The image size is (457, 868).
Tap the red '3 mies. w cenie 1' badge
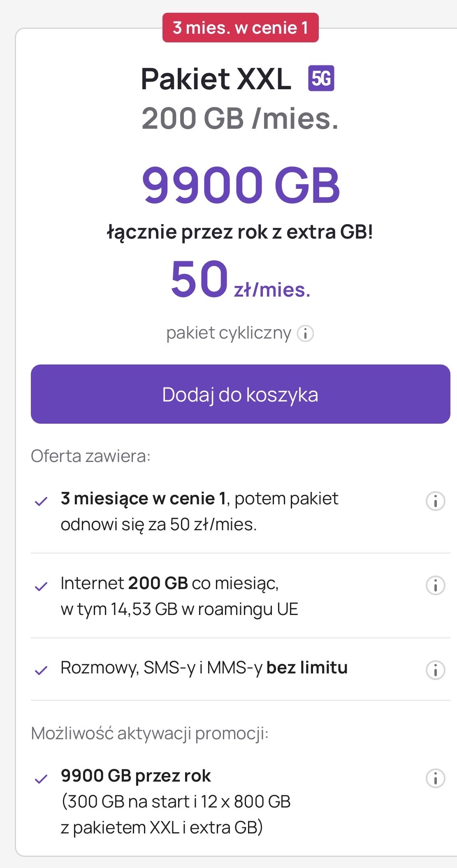(x=240, y=28)
